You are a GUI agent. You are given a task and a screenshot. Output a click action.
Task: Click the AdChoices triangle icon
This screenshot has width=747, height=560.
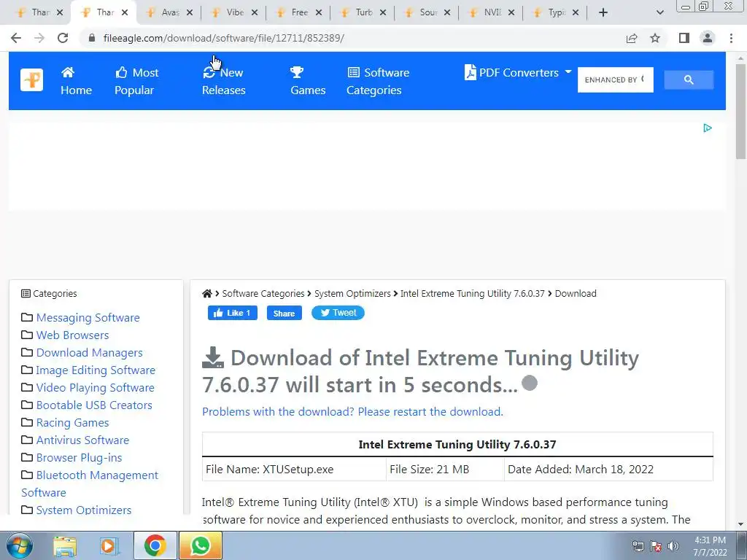[708, 128]
